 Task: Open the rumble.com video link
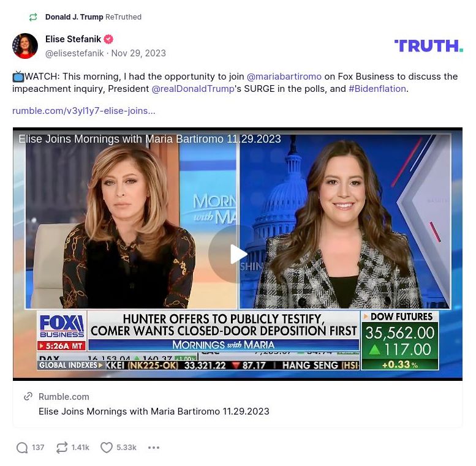coord(84,111)
